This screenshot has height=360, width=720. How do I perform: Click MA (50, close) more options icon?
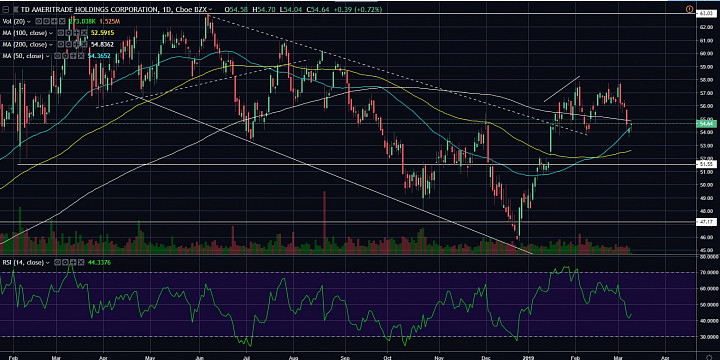(73, 56)
